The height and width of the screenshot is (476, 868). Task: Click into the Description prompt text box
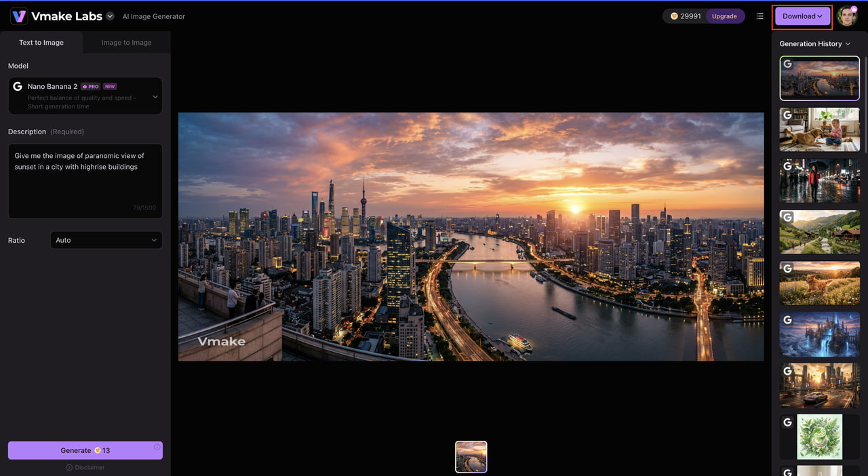pyautogui.click(x=85, y=181)
